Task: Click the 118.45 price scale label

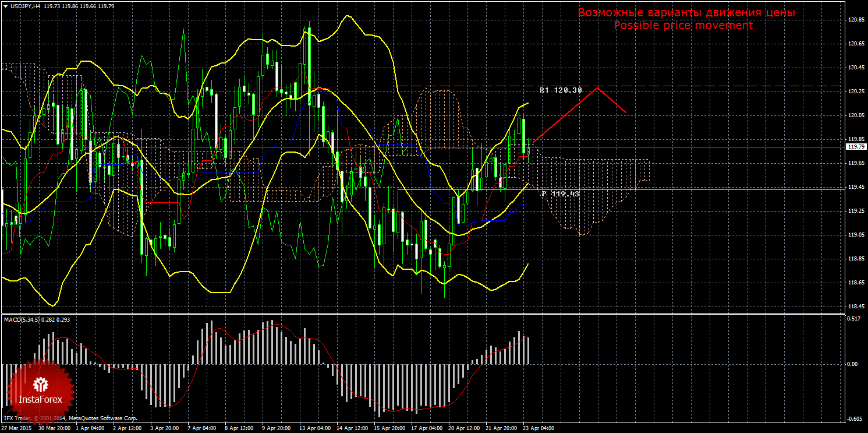Action: point(855,307)
